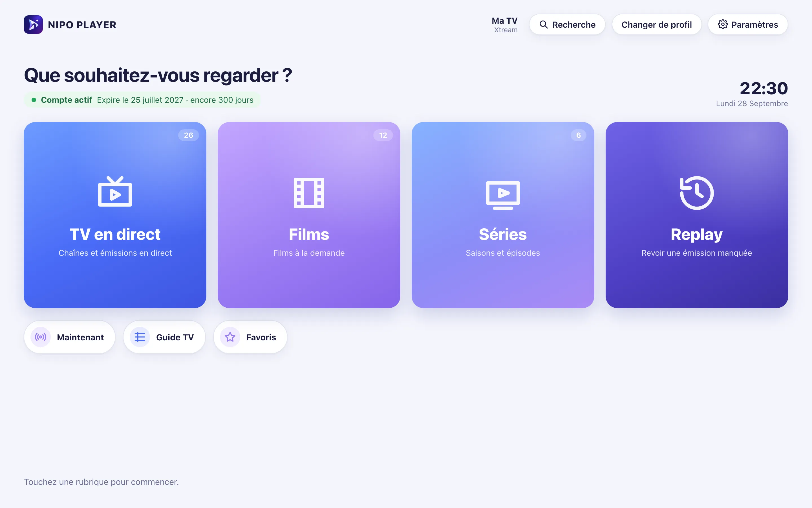The image size is (812, 508).
Task: Click the 12 films count badge
Action: click(x=383, y=135)
